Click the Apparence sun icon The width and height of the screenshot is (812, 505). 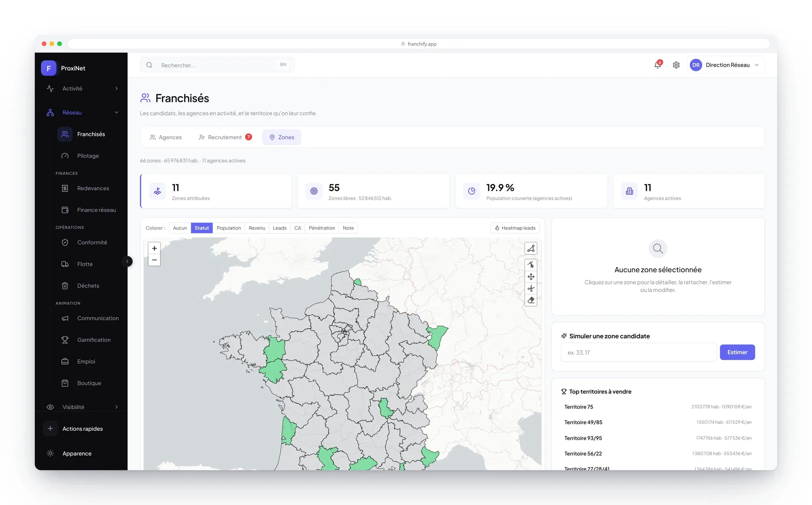click(x=50, y=453)
